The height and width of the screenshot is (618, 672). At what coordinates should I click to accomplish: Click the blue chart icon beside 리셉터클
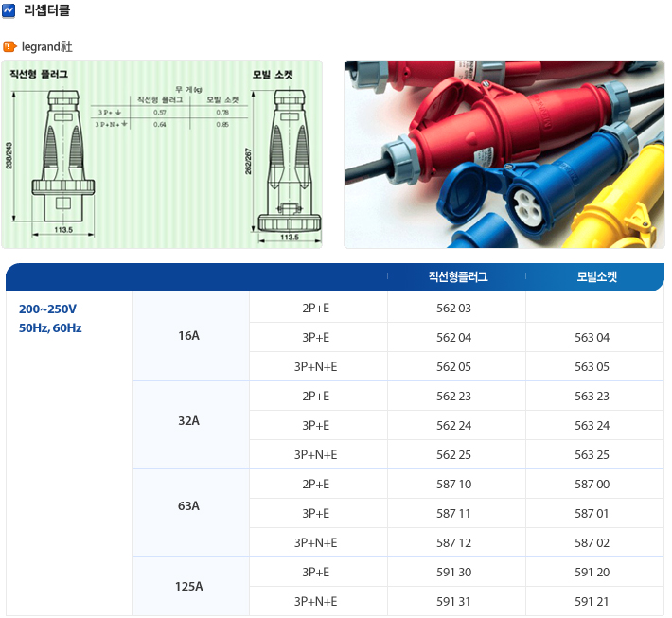9,11
